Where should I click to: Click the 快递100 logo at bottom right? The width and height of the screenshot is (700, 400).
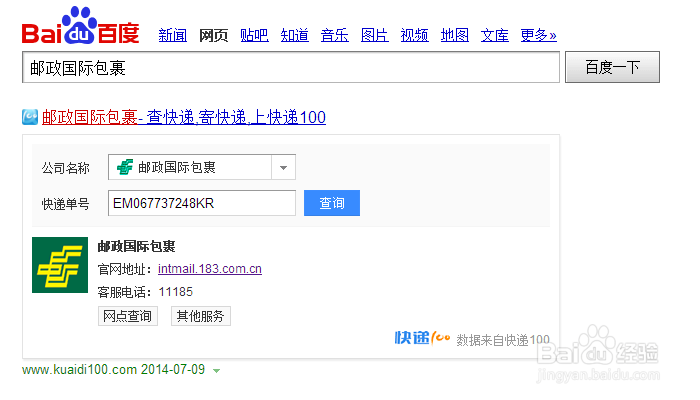pos(422,338)
